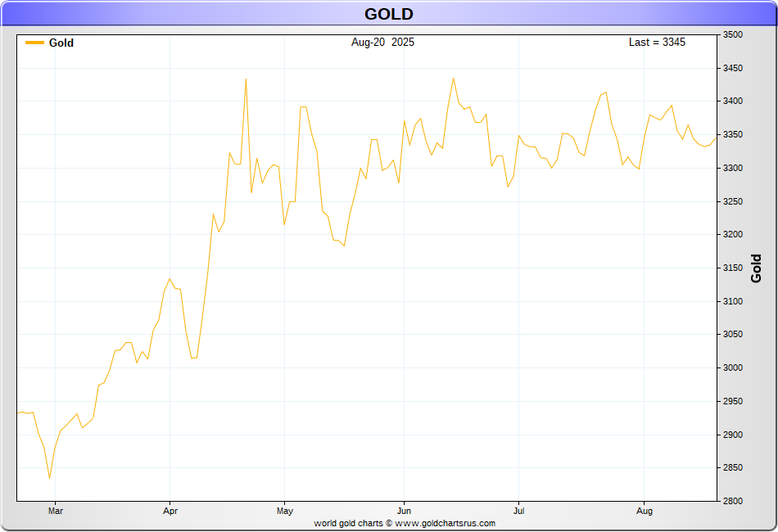Click the 3300 y-axis label
The height and width of the screenshot is (532, 778).
(733, 168)
